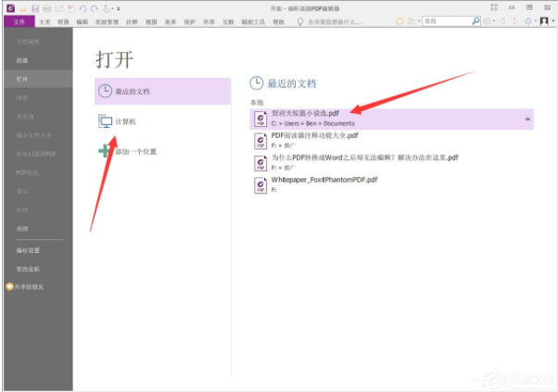The image size is (558, 392).
Task: Click the pin icon on the highlighted recent file
Action: 527,120
